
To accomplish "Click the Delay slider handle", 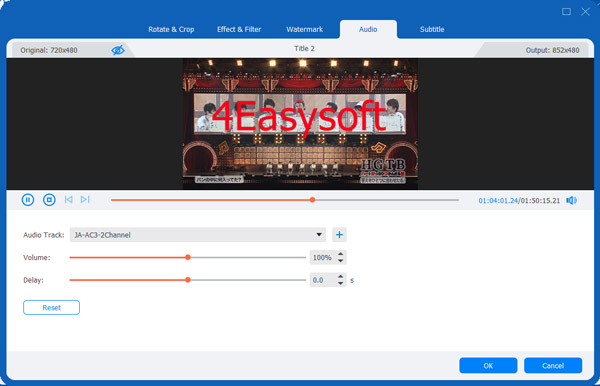I will click(x=188, y=280).
